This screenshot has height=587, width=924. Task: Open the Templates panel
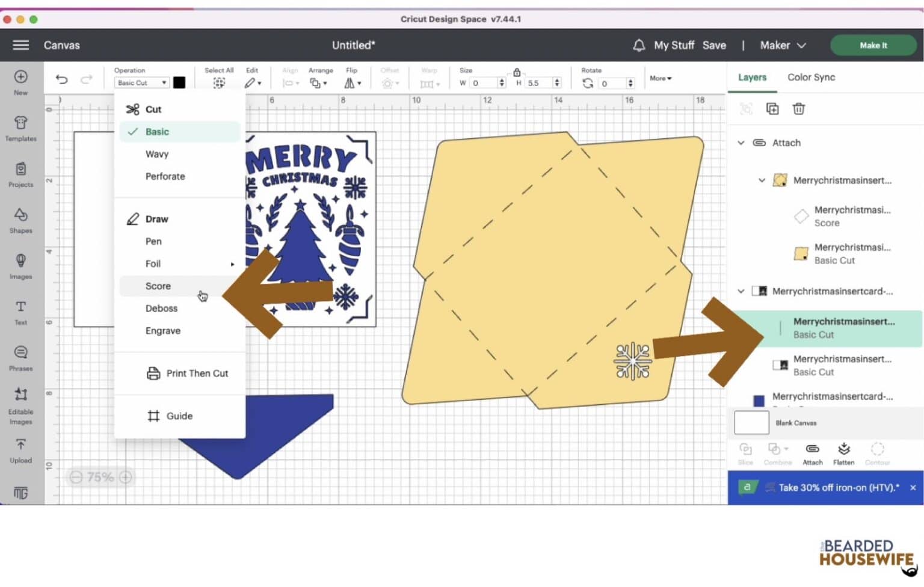(20, 128)
